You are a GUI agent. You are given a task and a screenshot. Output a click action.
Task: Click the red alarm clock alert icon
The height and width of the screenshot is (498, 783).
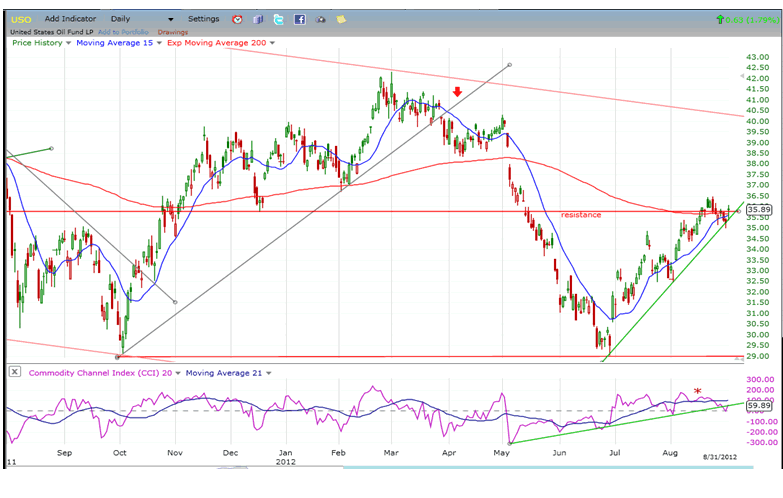(236, 19)
